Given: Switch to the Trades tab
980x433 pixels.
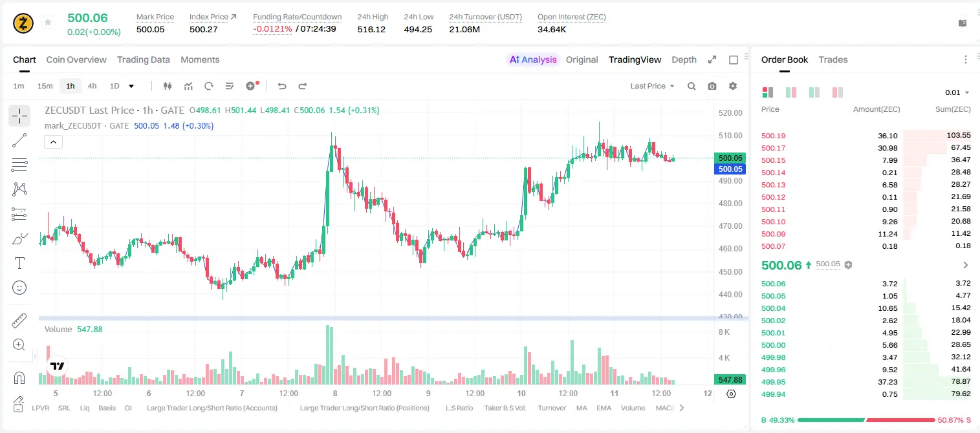Looking at the screenshot, I should [x=833, y=59].
